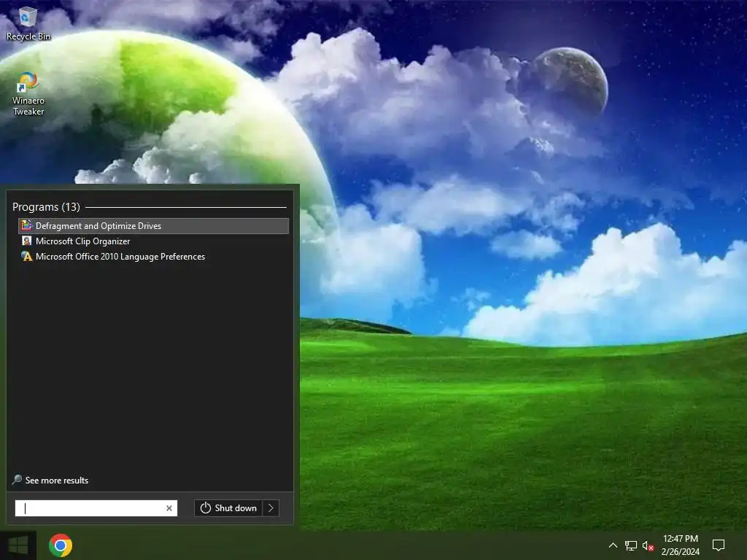Click See more results link

pyautogui.click(x=57, y=480)
